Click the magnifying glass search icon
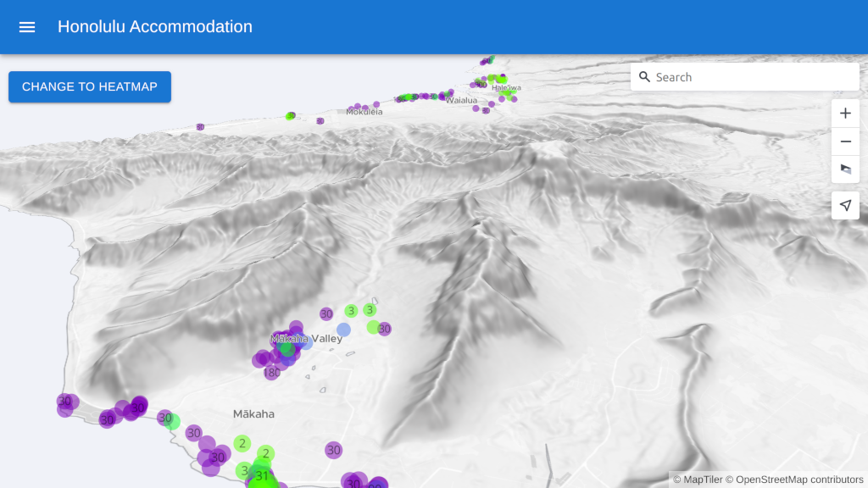 [x=645, y=77]
